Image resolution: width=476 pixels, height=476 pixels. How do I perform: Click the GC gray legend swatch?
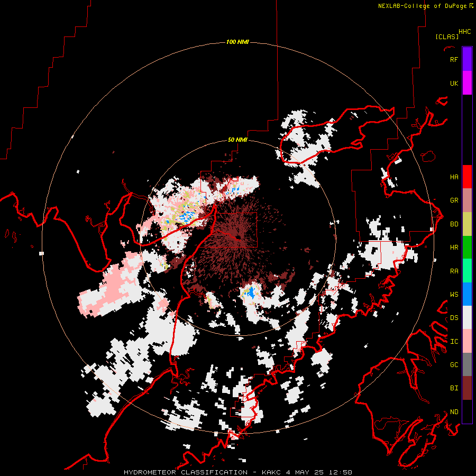tap(467, 364)
